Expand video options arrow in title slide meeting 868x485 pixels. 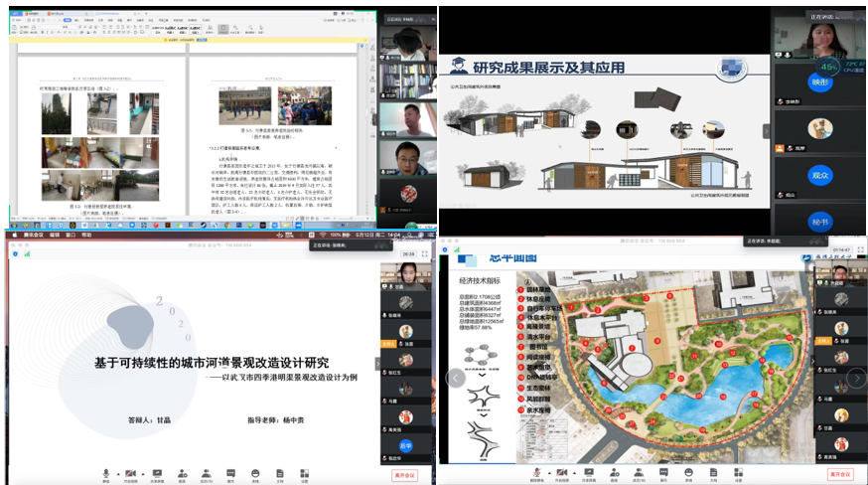pyautogui.click(x=143, y=473)
